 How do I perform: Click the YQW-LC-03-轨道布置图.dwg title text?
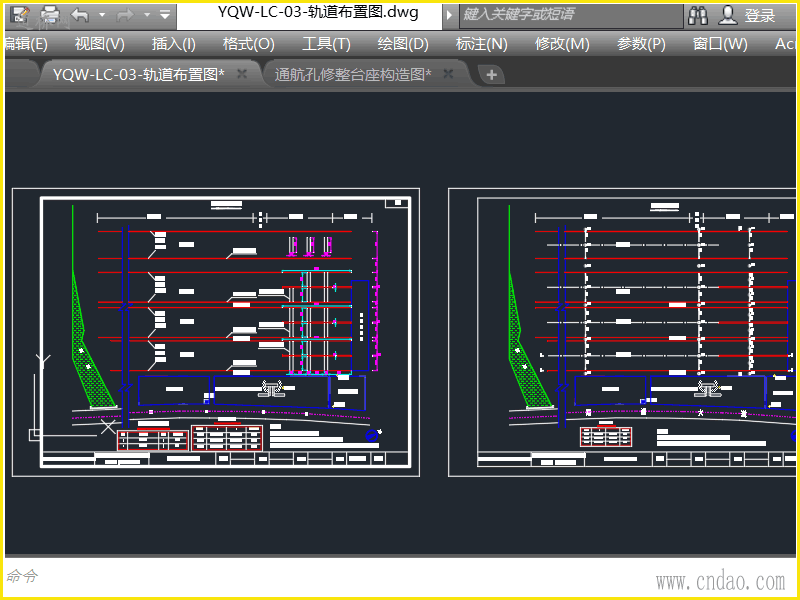318,12
